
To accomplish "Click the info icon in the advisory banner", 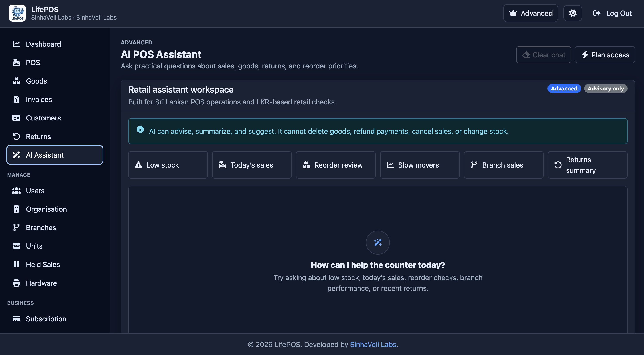I will 140,129.
